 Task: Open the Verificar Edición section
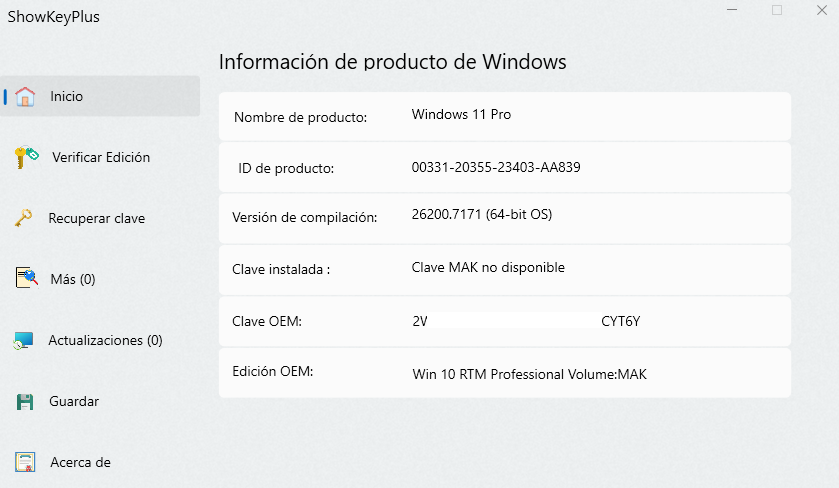pos(101,157)
